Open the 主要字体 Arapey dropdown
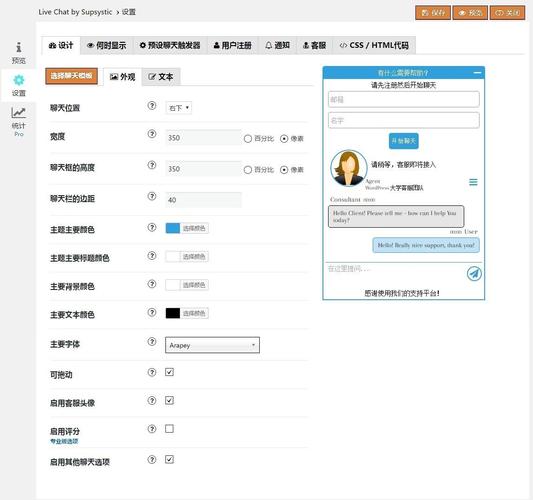The width and height of the screenshot is (533, 500). tap(212, 345)
